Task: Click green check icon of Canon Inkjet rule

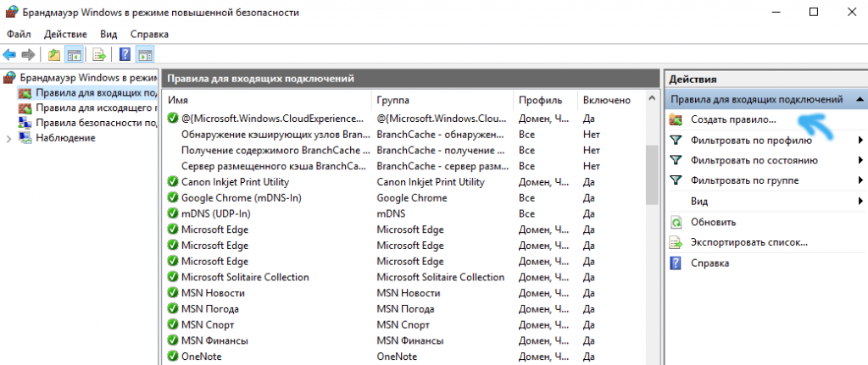Action: point(173,181)
